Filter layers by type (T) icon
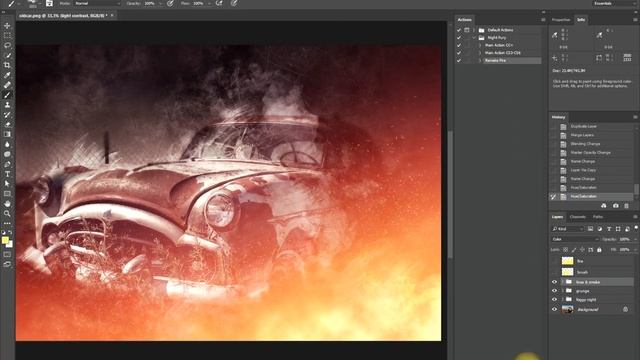 (x=609, y=229)
